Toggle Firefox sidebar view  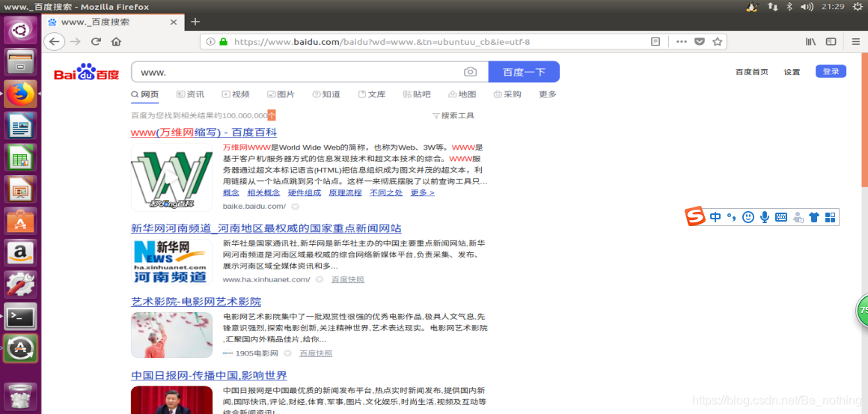click(x=831, y=41)
